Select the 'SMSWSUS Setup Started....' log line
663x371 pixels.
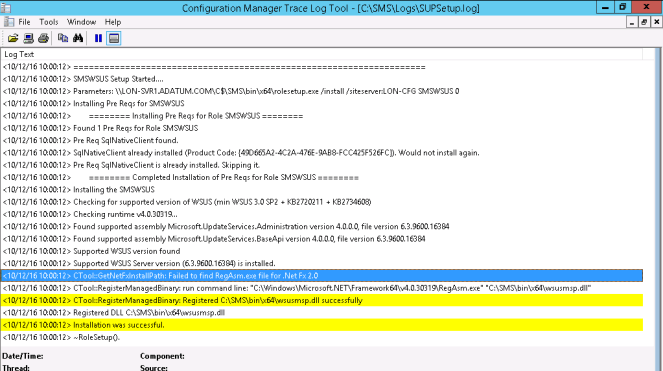pos(322,79)
